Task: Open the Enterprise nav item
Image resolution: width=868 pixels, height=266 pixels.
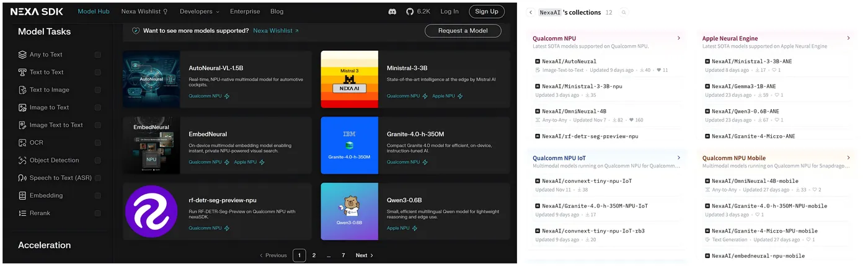Action: 245,11
